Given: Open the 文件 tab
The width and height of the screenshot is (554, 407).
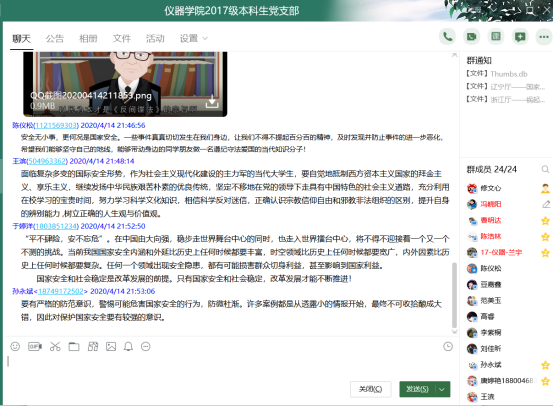Looking at the screenshot, I should point(122,39).
